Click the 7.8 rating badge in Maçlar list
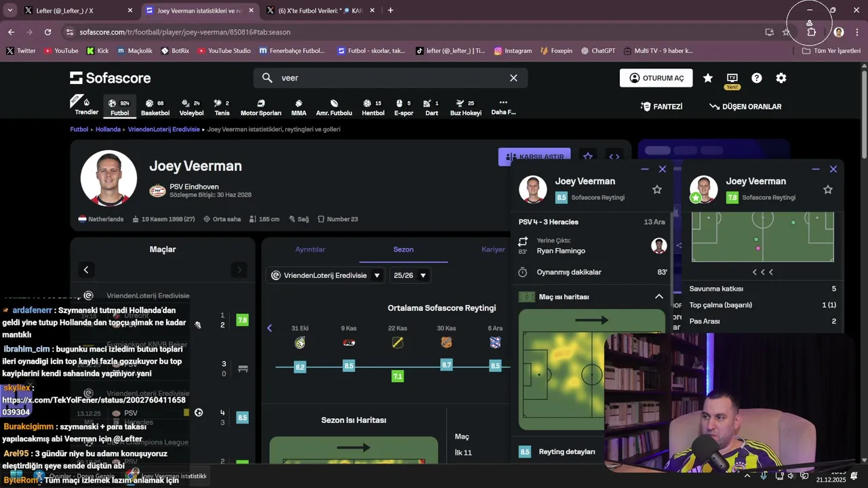This screenshot has width=868, height=488. 242,320
